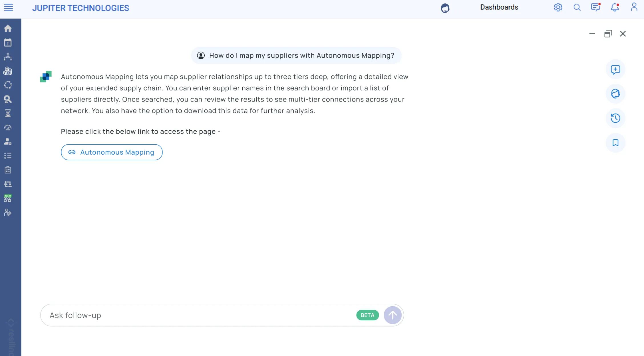Open the messages panel

coord(596,7)
